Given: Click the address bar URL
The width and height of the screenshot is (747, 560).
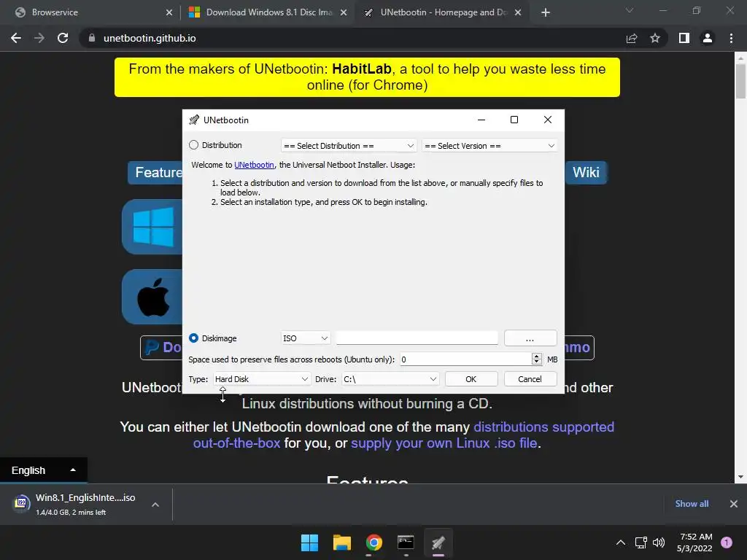Looking at the screenshot, I should tap(150, 38).
